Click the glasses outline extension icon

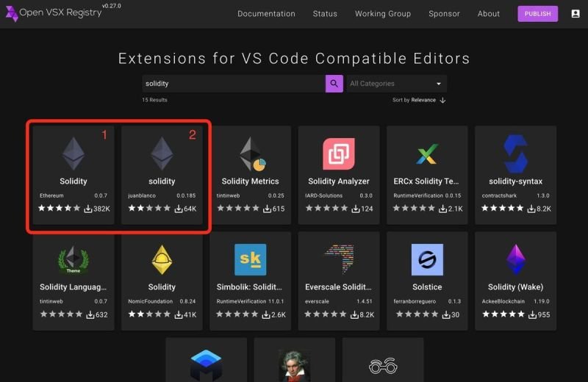[x=383, y=366]
